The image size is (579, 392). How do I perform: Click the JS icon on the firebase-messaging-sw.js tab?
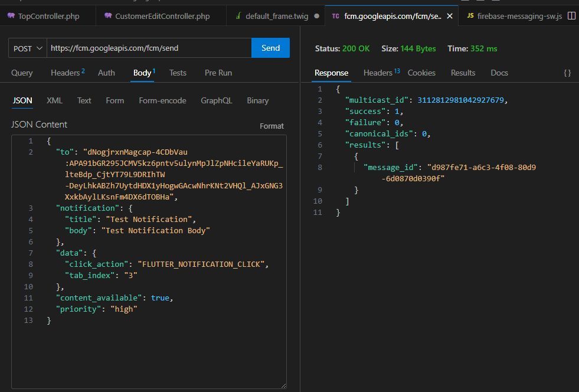coord(470,16)
